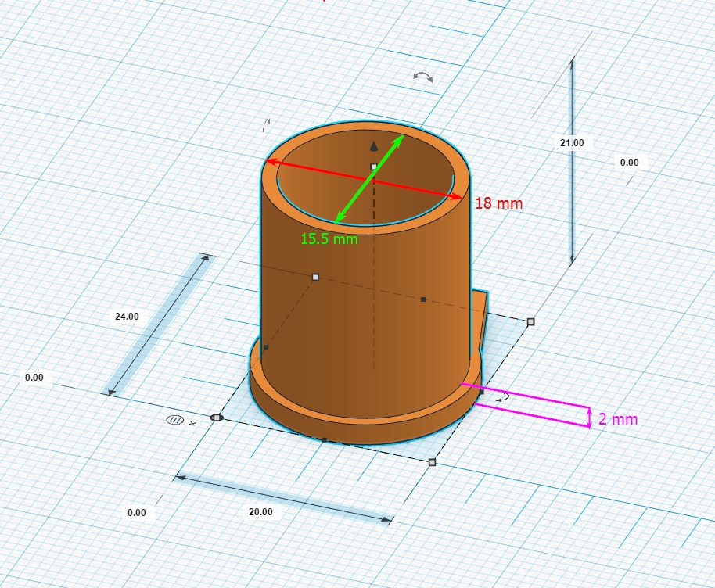Toggle the ruler midpoint/endpoint circle icon
The image size is (715, 588).
tap(174, 420)
